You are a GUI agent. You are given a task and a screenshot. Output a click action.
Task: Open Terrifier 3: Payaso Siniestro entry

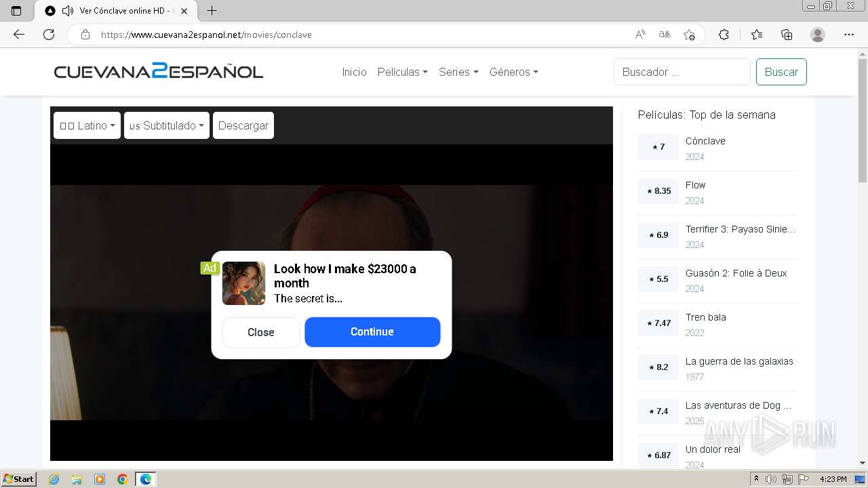coord(741,229)
